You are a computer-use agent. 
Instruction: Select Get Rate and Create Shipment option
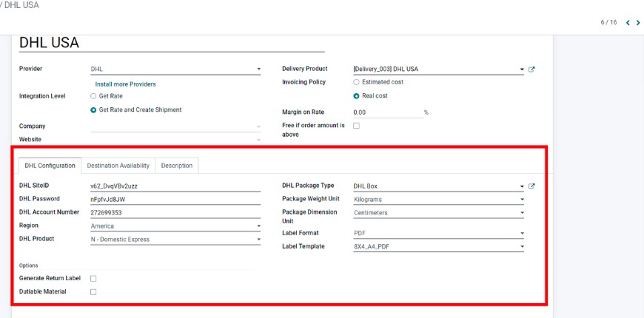tap(93, 110)
